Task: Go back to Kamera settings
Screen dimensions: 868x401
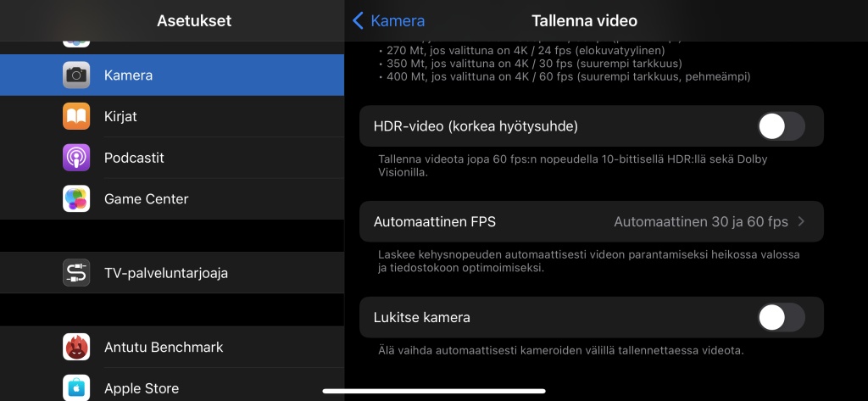Action: 388,21
